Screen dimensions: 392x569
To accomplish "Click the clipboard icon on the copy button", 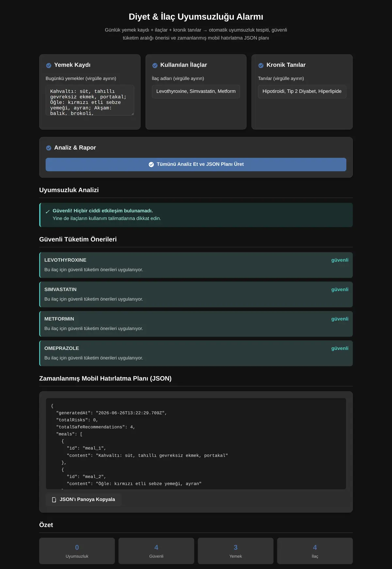I will tap(54, 500).
